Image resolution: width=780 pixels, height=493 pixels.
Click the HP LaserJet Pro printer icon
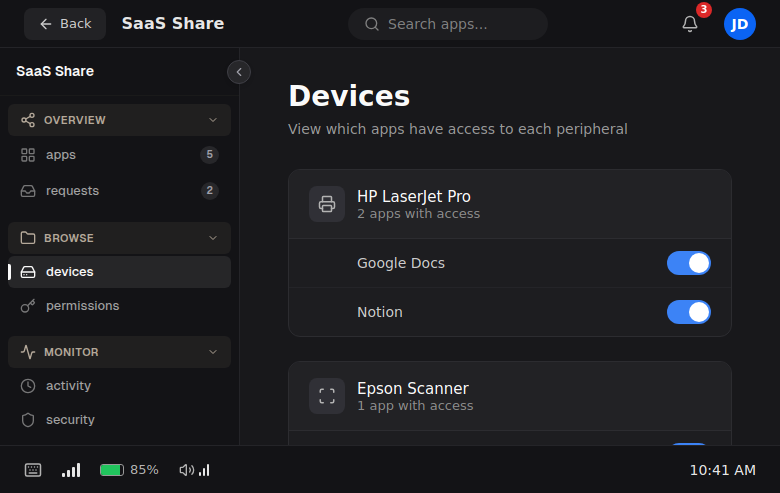327,204
